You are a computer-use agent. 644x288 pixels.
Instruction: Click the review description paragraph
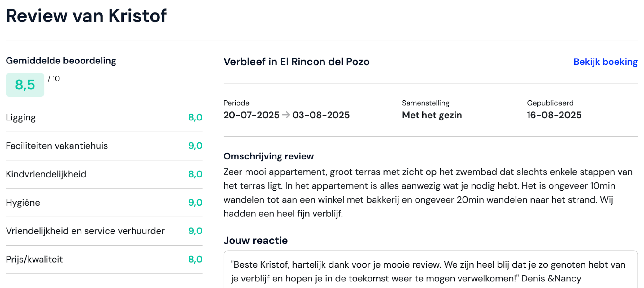tap(428, 193)
